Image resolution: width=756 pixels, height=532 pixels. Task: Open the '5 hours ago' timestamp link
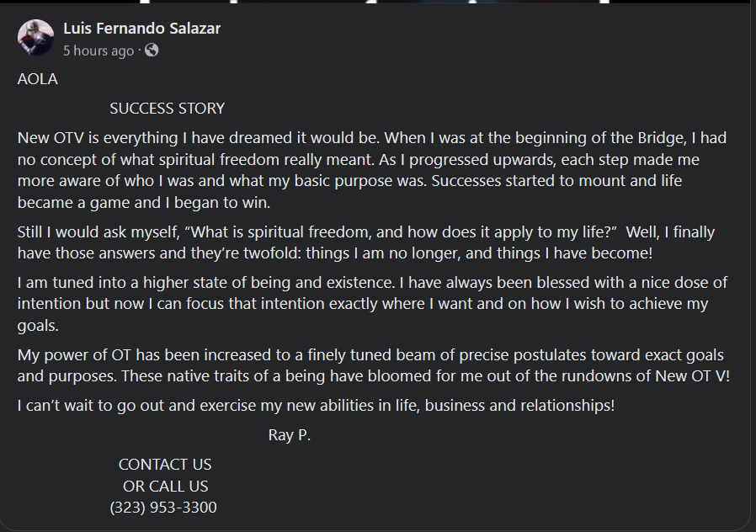pos(98,51)
